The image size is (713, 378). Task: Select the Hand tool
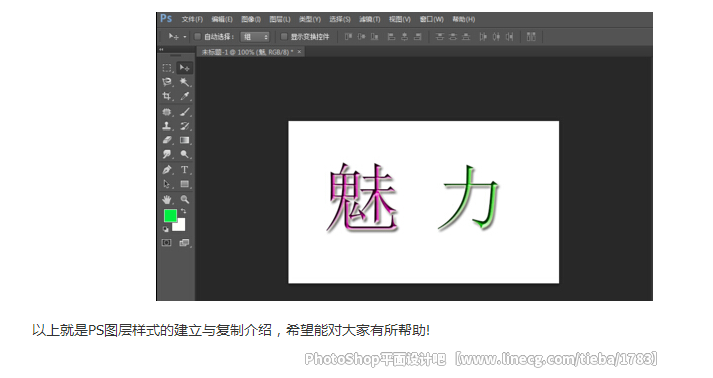[167, 199]
